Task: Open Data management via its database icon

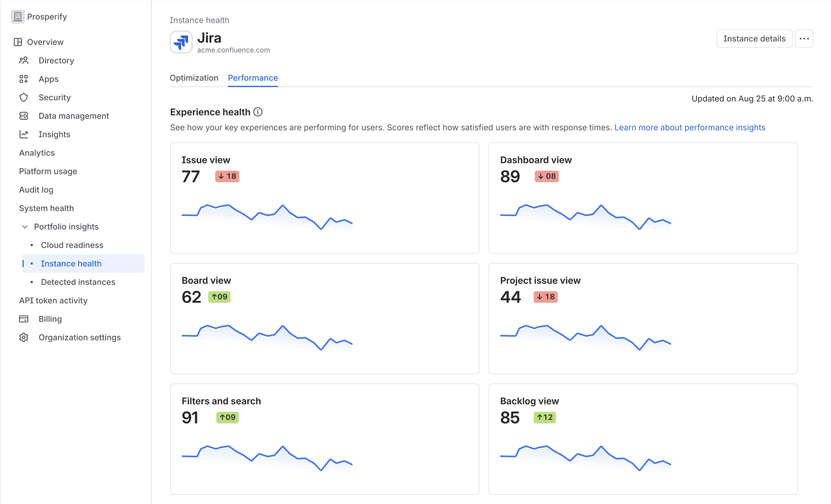Action: coord(23,116)
